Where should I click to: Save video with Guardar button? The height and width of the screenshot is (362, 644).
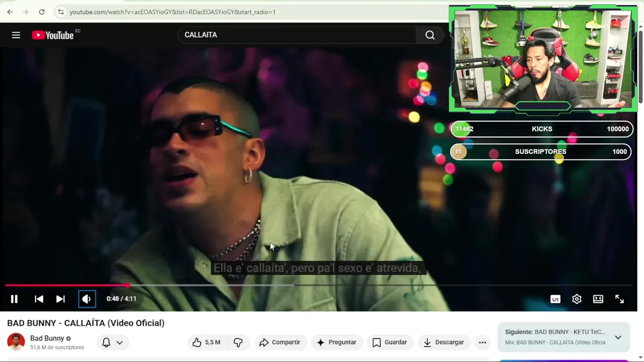pos(389,342)
